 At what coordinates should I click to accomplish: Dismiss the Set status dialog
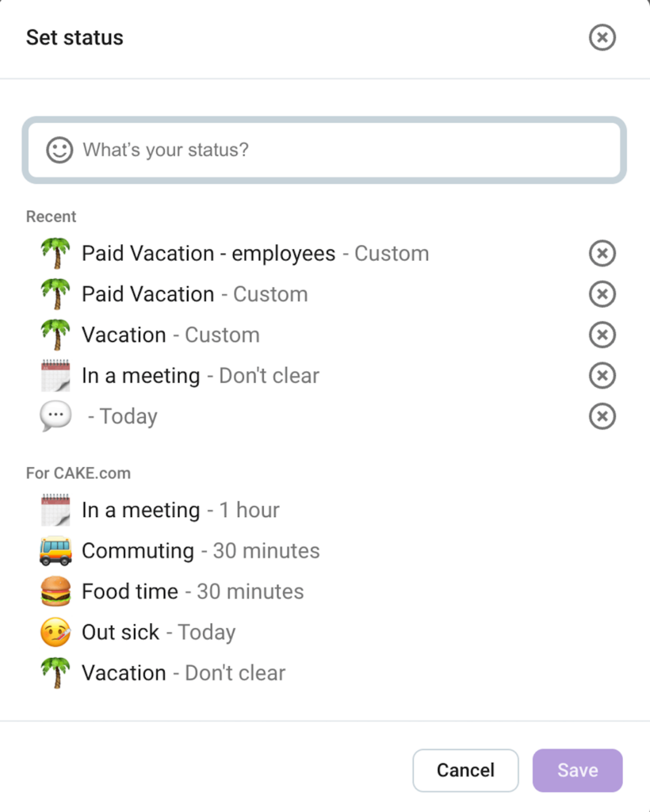coord(602,37)
